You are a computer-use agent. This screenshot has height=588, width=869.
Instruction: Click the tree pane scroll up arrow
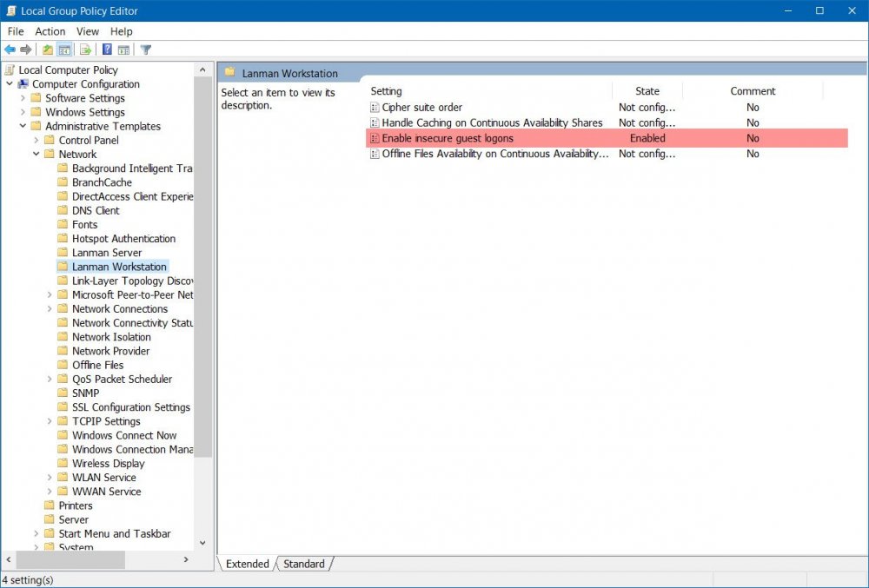pyautogui.click(x=202, y=69)
